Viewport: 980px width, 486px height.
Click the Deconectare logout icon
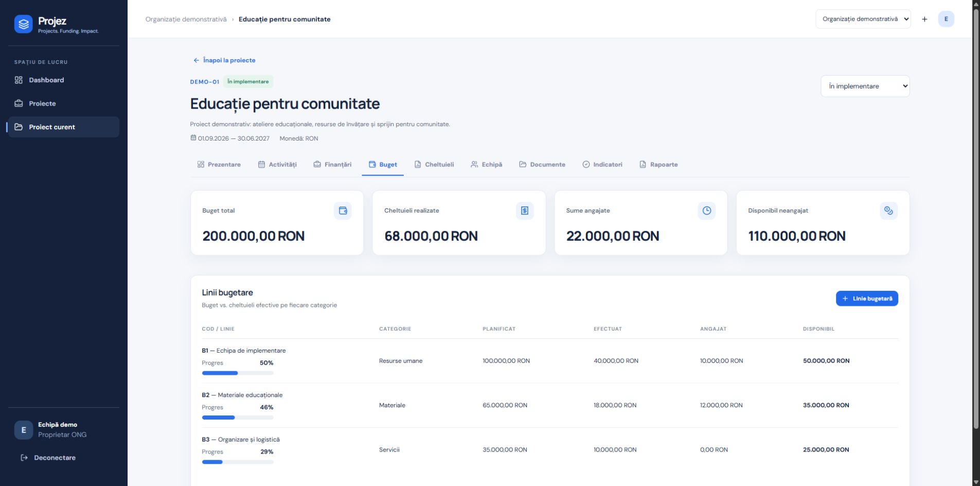(24, 458)
